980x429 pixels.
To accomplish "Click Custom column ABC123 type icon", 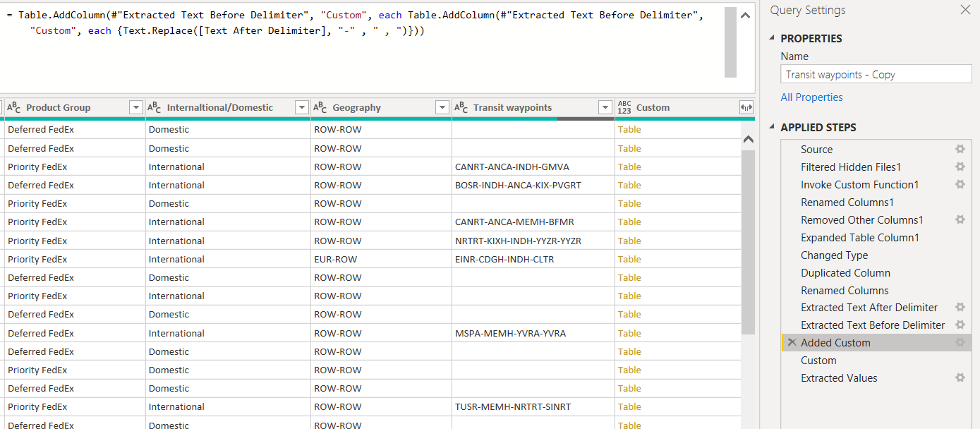I will [x=624, y=107].
